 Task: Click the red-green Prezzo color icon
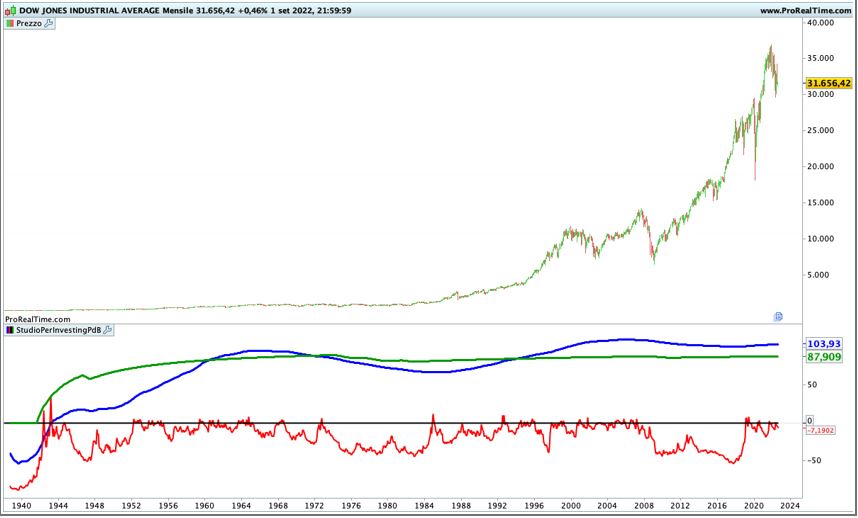point(10,24)
